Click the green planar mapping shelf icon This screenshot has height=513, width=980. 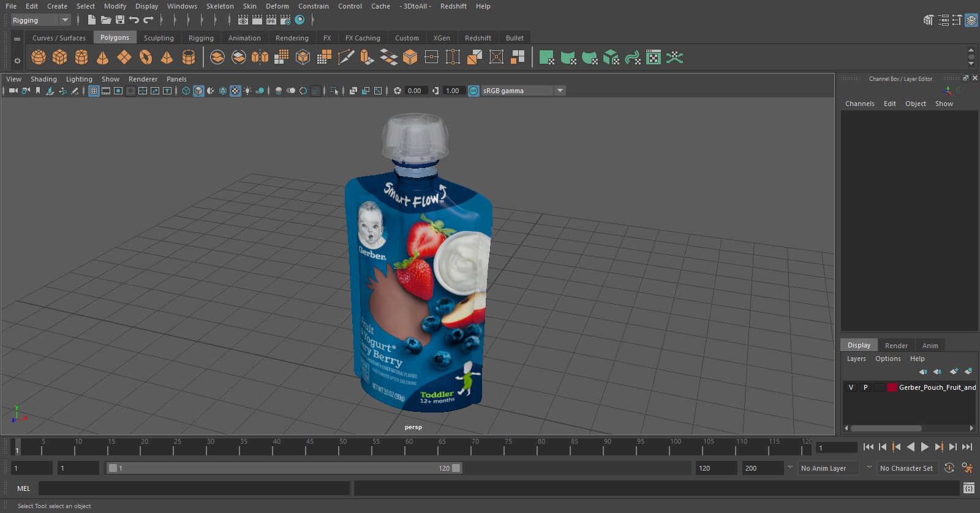point(546,58)
